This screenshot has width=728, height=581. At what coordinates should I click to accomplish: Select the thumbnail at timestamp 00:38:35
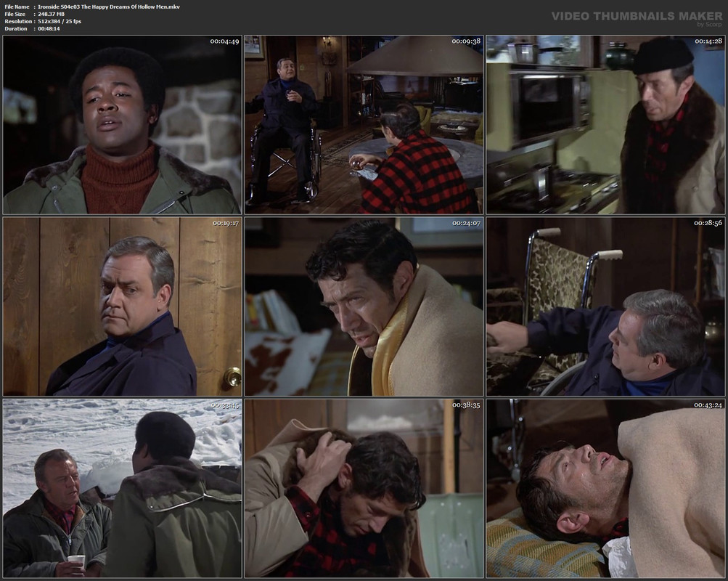(x=364, y=488)
